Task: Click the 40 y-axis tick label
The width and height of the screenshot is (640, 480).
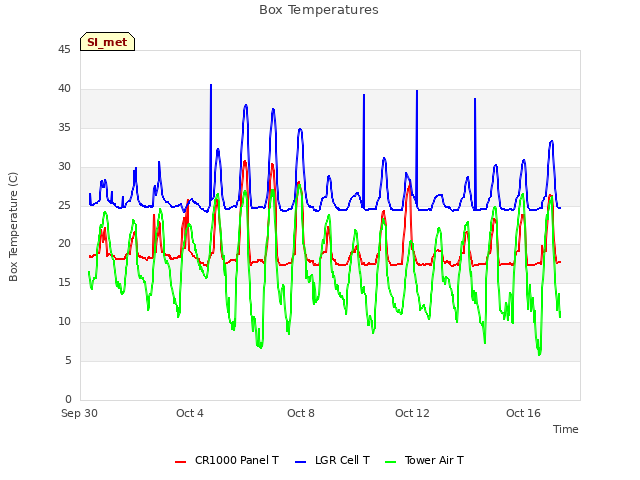Action: click(x=64, y=88)
